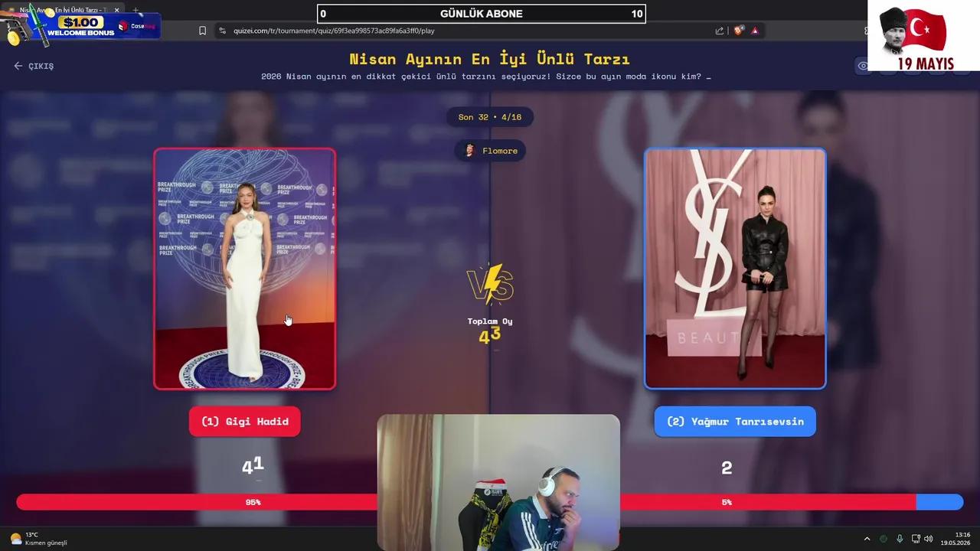Click the yellow VS lightning icon
The image size is (980, 551).
tap(490, 285)
